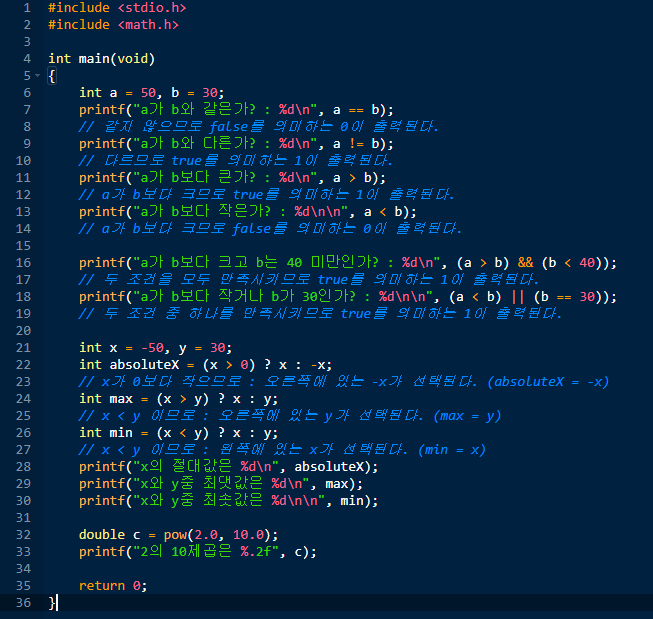Image resolution: width=653 pixels, height=619 pixels.
Task: Click the opening brace on line 5
Action: 52,76
